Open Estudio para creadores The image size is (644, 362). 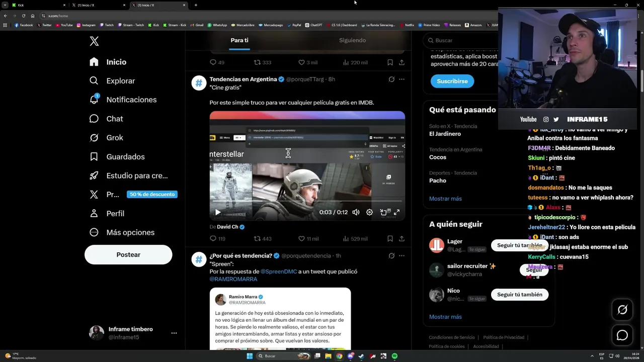(x=128, y=175)
